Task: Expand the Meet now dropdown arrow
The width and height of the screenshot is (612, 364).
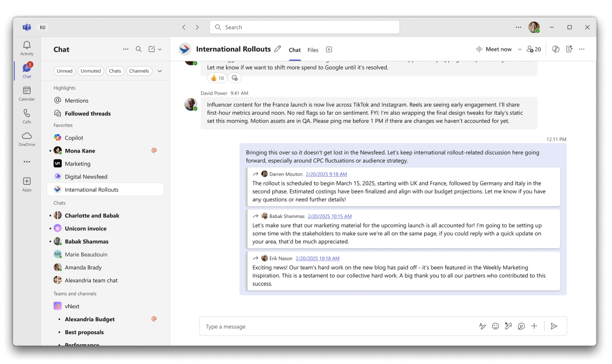Action: pyautogui.click(x=519, y=49)
